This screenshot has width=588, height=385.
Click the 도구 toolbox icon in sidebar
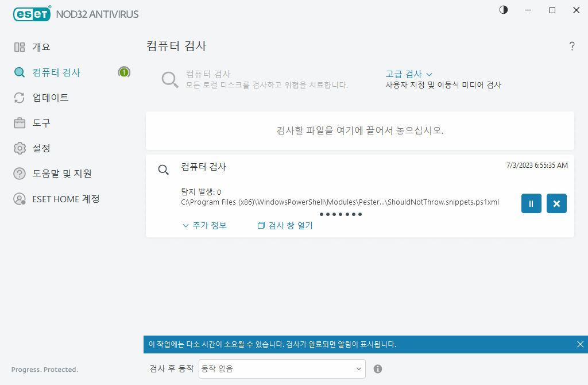pyautogui.click(x=21, y=122)
